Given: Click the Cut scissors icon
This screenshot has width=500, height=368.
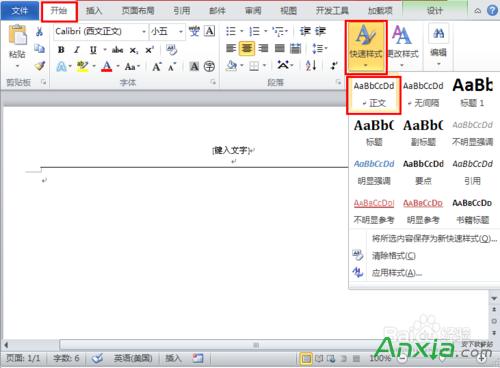Looking at the screenshot, I should click(39, 32).
